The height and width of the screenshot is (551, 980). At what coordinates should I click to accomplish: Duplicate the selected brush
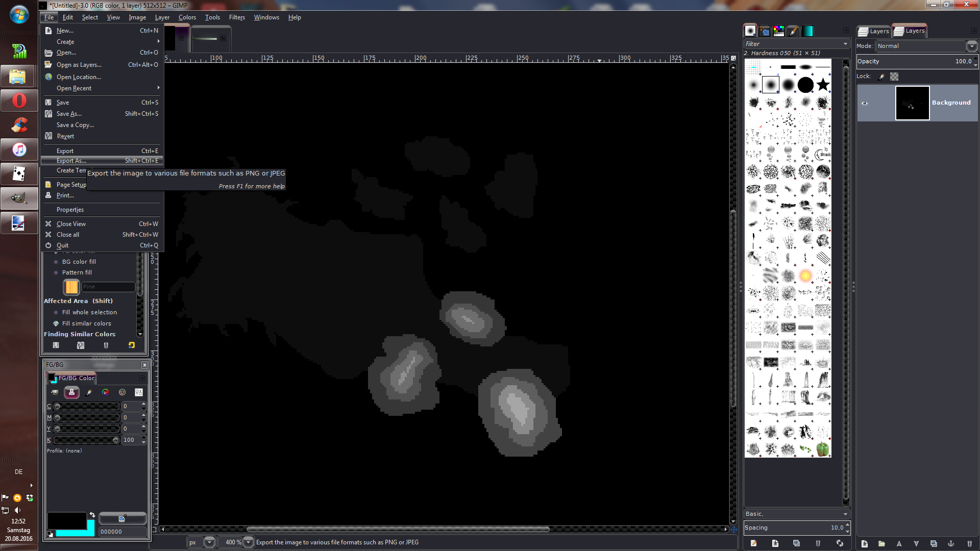[796, 543]
